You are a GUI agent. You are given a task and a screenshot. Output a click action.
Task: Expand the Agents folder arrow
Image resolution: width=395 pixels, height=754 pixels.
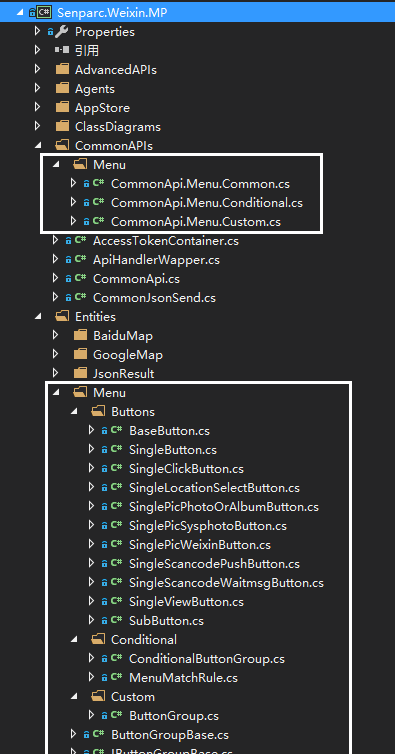[x=38, y=88]
